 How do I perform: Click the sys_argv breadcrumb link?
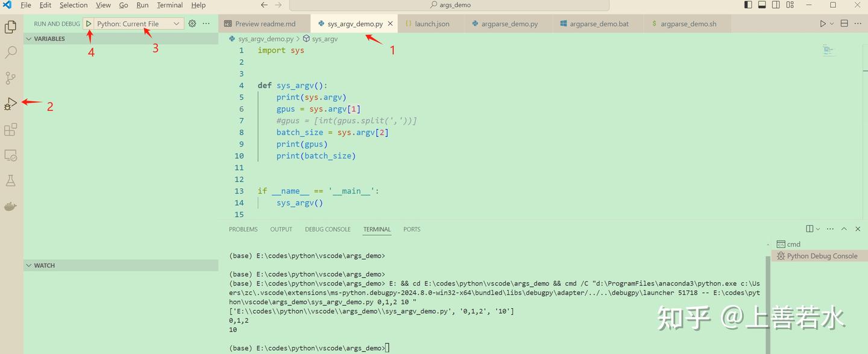click(x=324, y=38)
